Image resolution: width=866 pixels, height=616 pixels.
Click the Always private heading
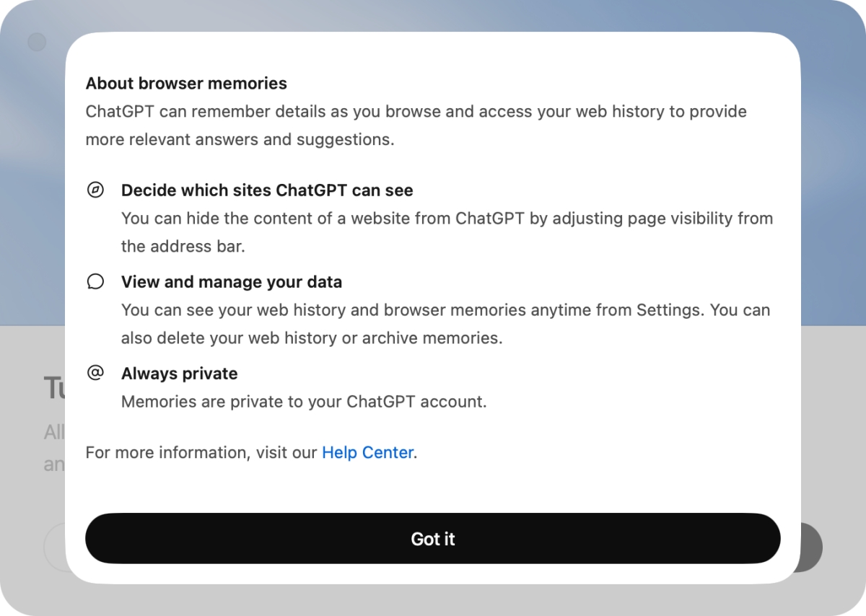point(180,374)
